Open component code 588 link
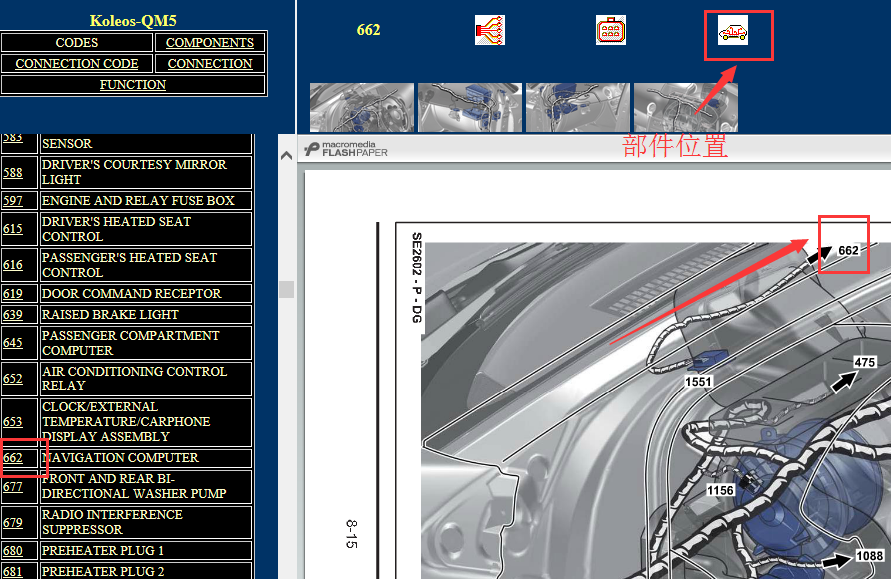 tap(13, 173)
